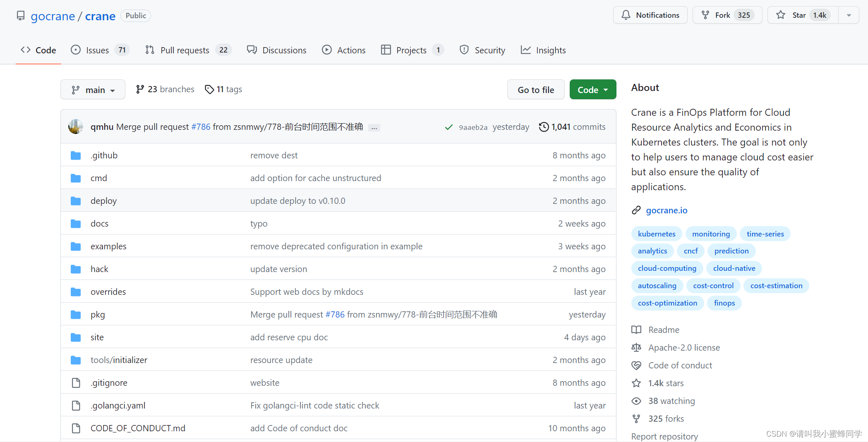Expand the green Code dropdown button

[592, 90]
